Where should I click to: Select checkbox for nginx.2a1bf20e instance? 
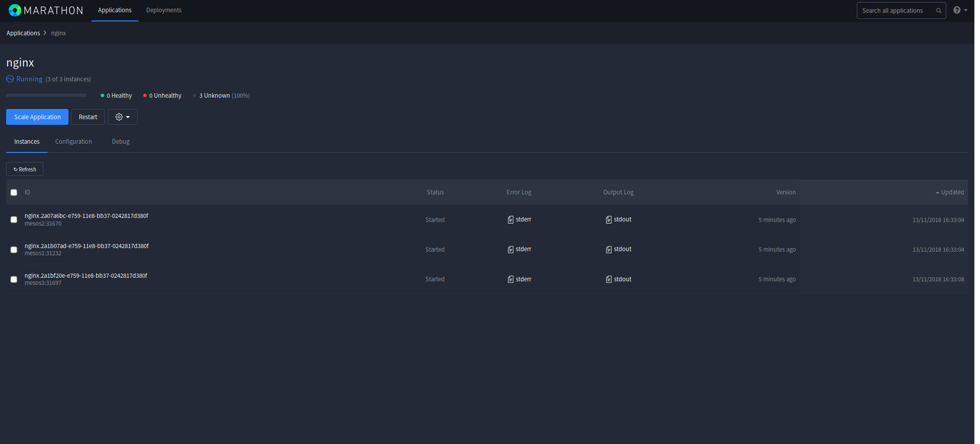click(x=14, y=279)
